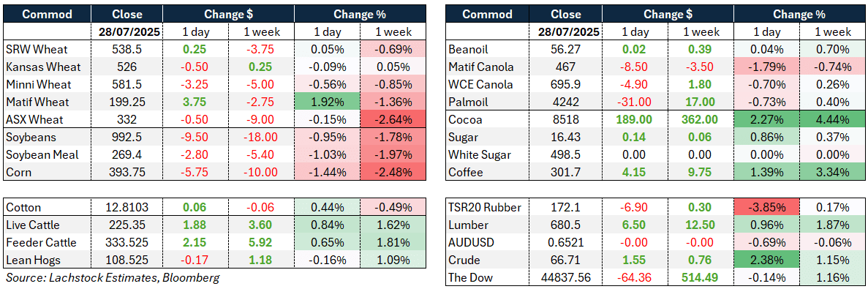Click the right table Change % header
The width and height of the screenshot is (868, 289).
pyautogui.click(x=799, y=15)
